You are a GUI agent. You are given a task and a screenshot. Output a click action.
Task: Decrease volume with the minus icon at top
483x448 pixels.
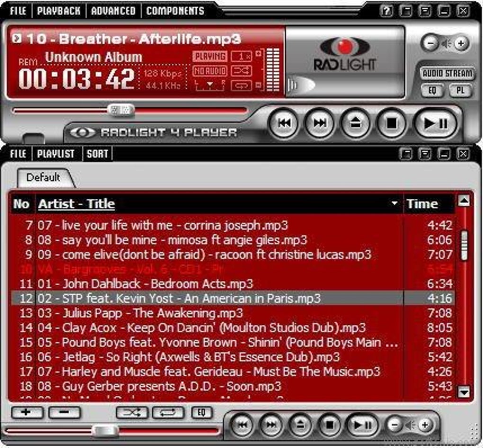coord(430,43)
